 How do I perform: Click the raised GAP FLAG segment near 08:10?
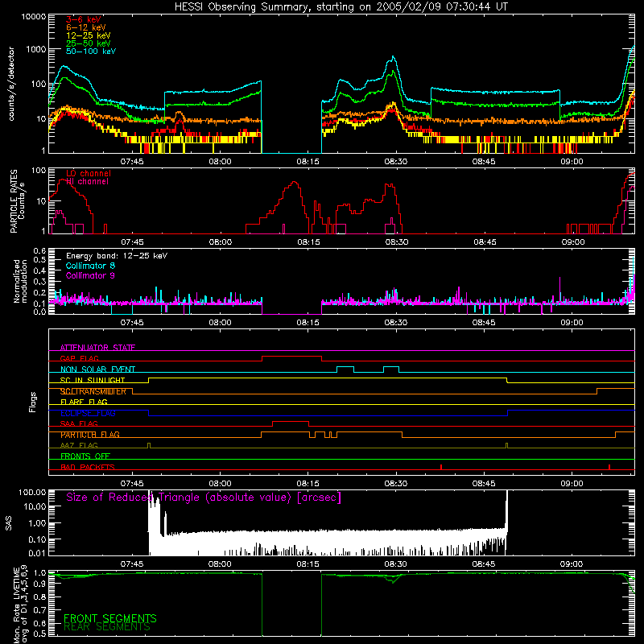[x=291, y=357]
